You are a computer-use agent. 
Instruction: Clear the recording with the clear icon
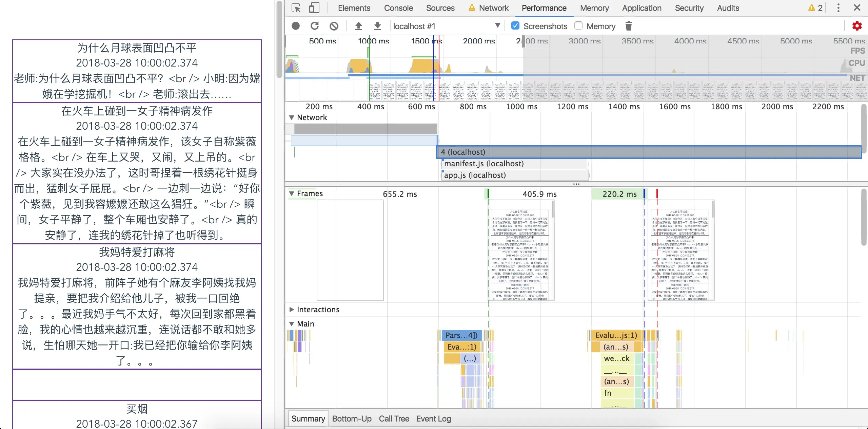coord(334,26)
